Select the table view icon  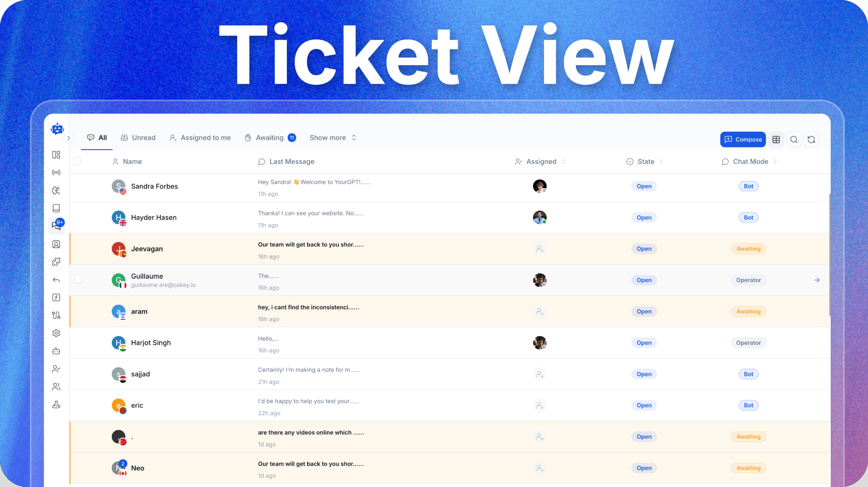click(775, 139)
